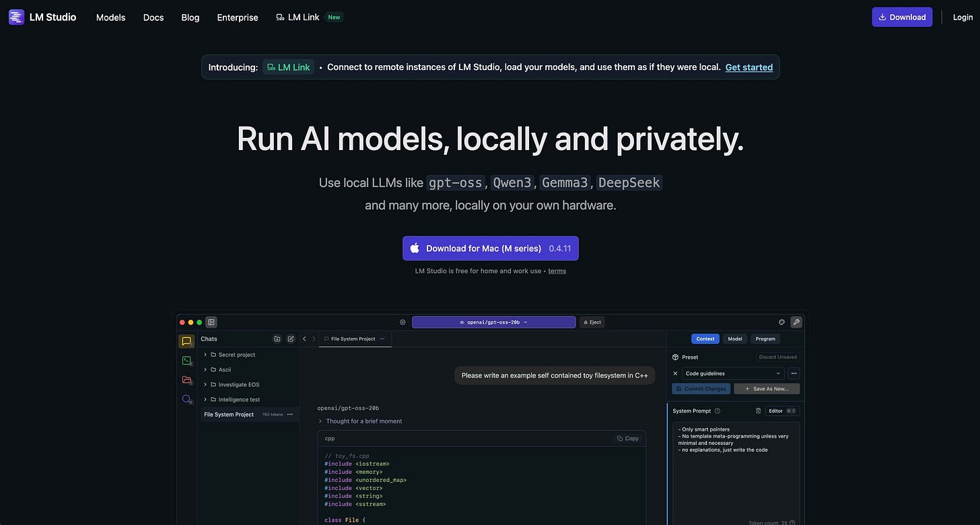Click the wrench settings icon
The width and height of the screenshot is (980, 525).
797,322
